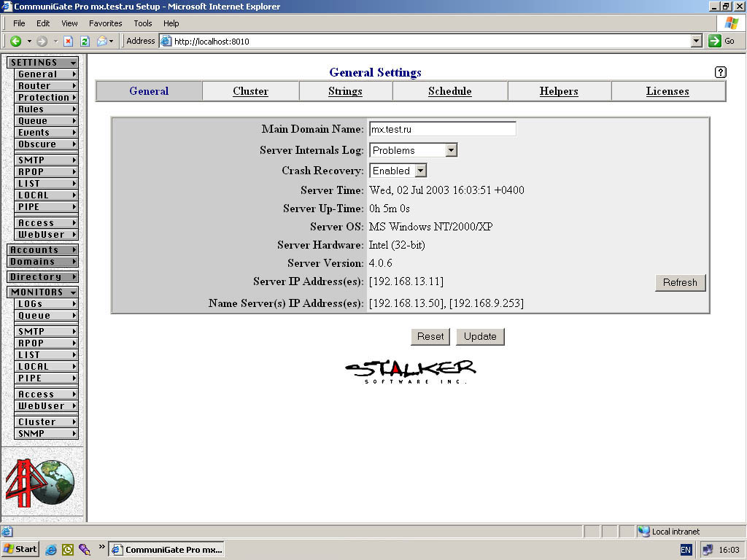Switch to the Helpers tab
The width and height of the screenshot is (747, 560).
coord(559,91)
